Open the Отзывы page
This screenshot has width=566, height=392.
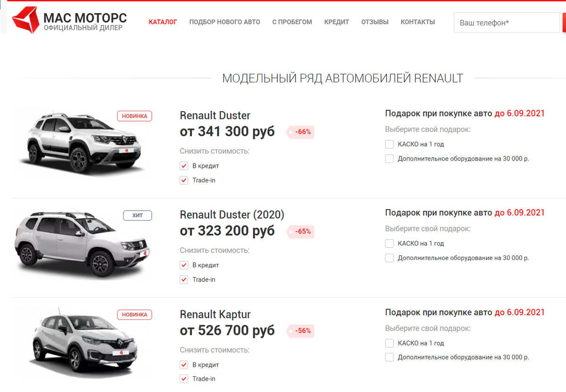coord(375,22)
